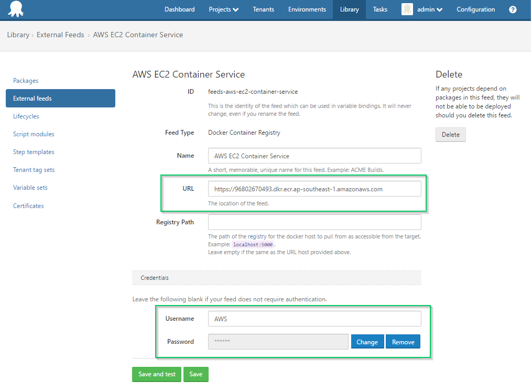Go to Step templates in the sidebar

coord(34,152)
